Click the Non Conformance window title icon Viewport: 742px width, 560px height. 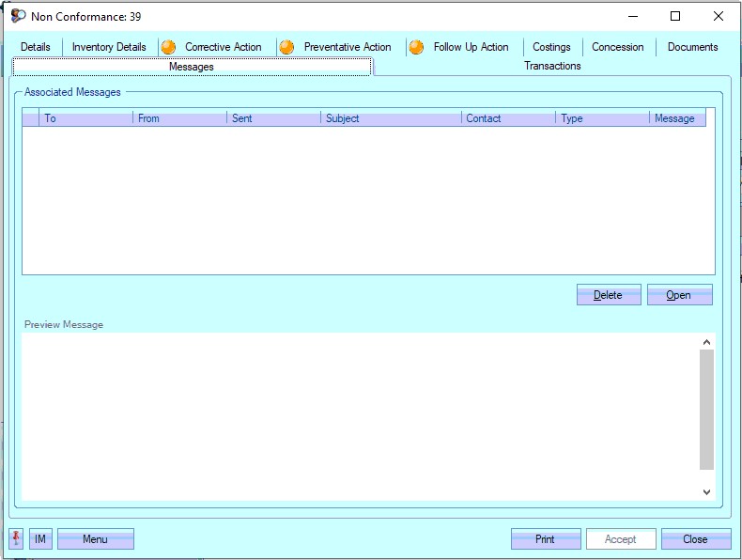(x=18, y=16)
